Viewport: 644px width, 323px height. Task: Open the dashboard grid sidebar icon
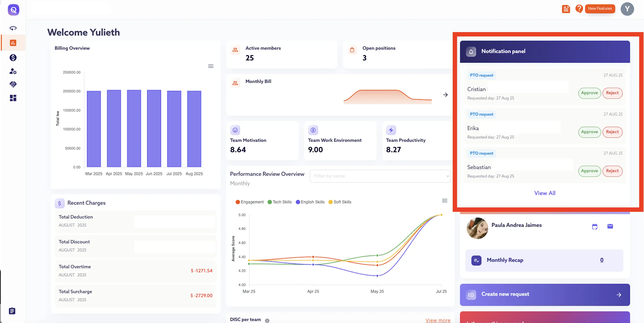coord(13,98)
